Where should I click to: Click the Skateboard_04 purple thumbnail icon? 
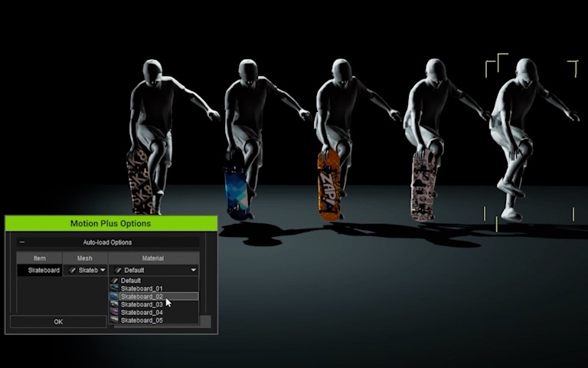115,312
